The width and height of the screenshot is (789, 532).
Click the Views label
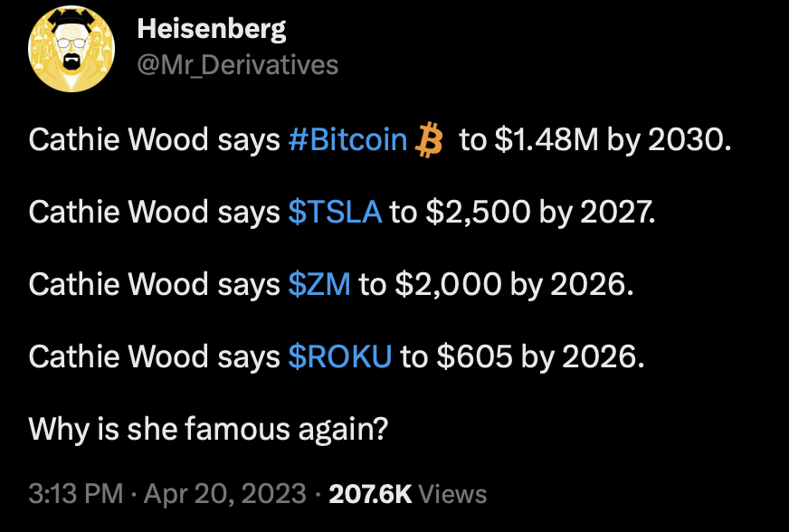coord(452,494)
